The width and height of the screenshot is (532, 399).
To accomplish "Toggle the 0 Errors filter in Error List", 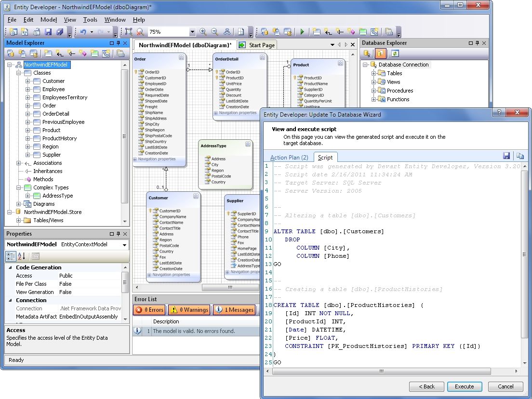I will [x=149, y=310].
